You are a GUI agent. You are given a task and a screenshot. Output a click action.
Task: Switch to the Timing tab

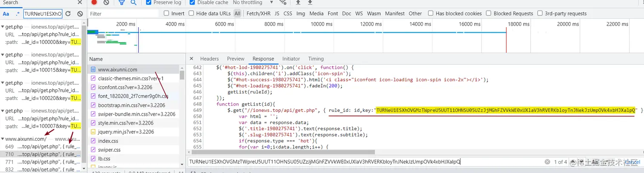click(x=316, y=59)
